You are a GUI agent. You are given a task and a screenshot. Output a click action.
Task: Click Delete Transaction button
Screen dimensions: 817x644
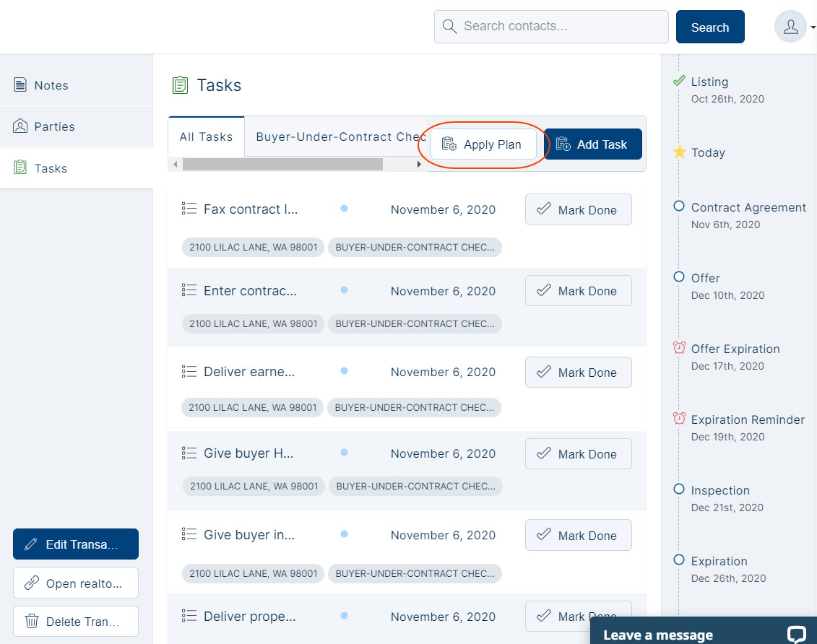tap(76, 622)
